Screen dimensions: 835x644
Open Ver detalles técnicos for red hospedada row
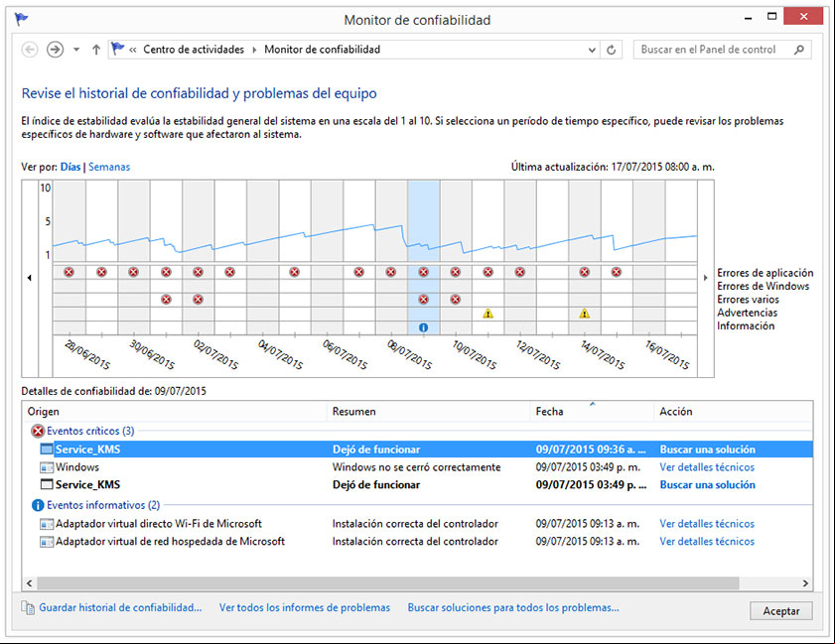point(707,541)
